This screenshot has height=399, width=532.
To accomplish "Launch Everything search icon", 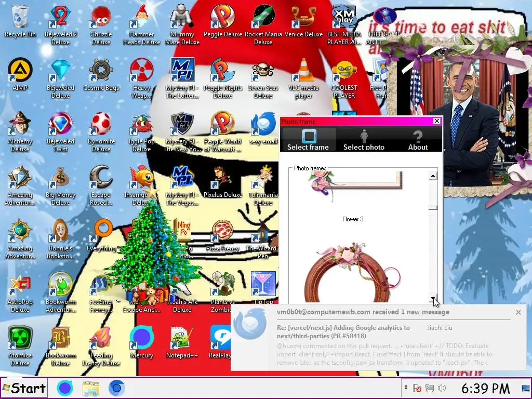I will (x=101, y=235).
